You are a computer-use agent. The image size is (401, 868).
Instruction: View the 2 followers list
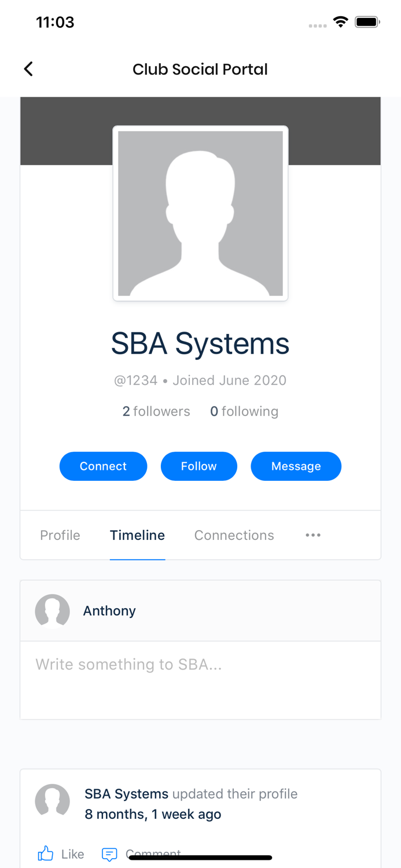click(156, 411)
